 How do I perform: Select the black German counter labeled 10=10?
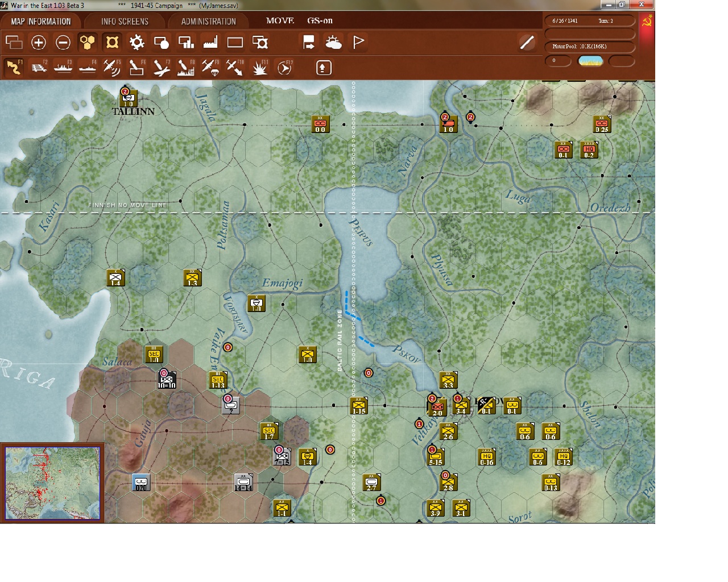tap(167, 380)
